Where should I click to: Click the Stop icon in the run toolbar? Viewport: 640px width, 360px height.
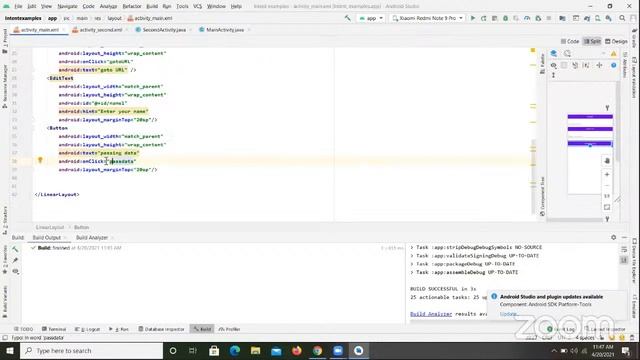pyautogui.click(x=549, y=18)
